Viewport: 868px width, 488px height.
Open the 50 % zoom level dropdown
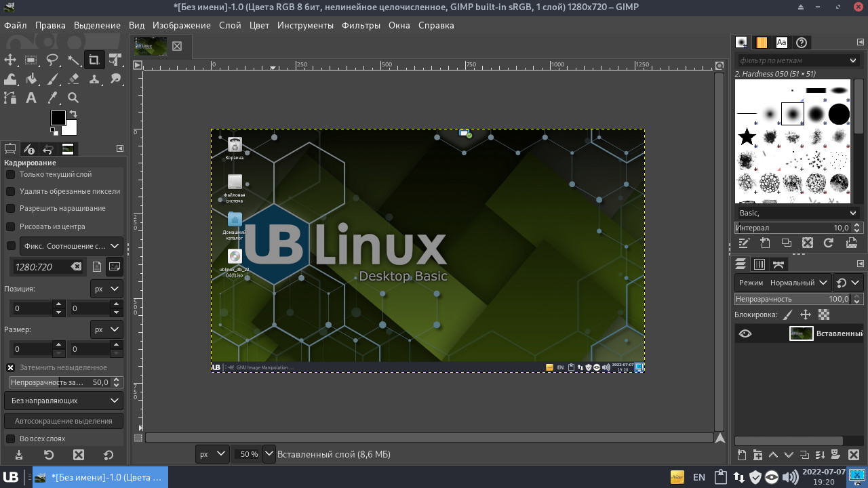pyautogui.click(x=269, y=454)
